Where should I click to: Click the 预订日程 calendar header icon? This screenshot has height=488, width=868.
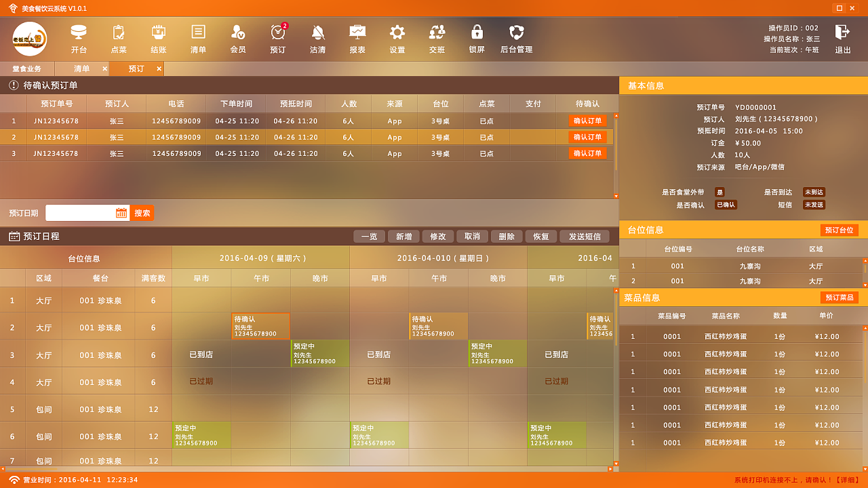[x=14, y=237]
